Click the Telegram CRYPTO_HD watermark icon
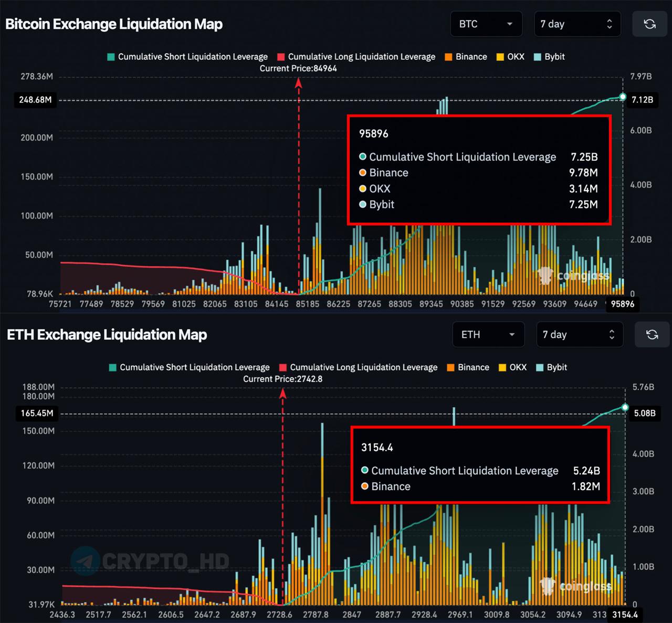This screenshot has width=672, height=623. (85, 561)
